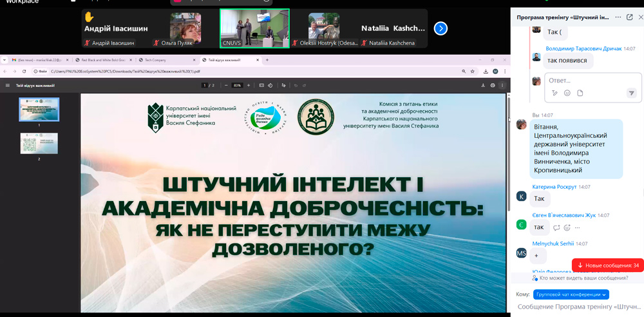Viewport: 644px width, 317px height.
Task: Click the 83% zoom level field
Action: point(237,86)
